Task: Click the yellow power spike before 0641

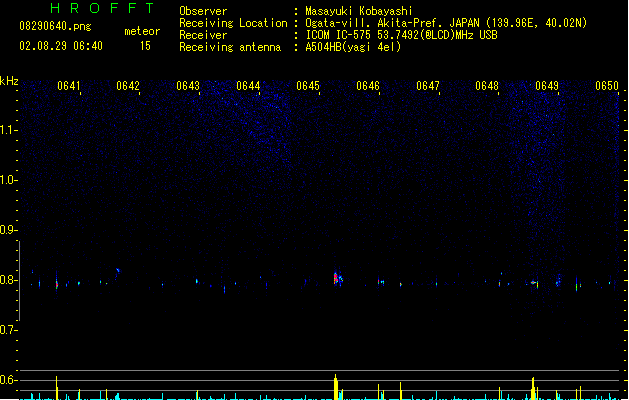Action: click(57, 388)
